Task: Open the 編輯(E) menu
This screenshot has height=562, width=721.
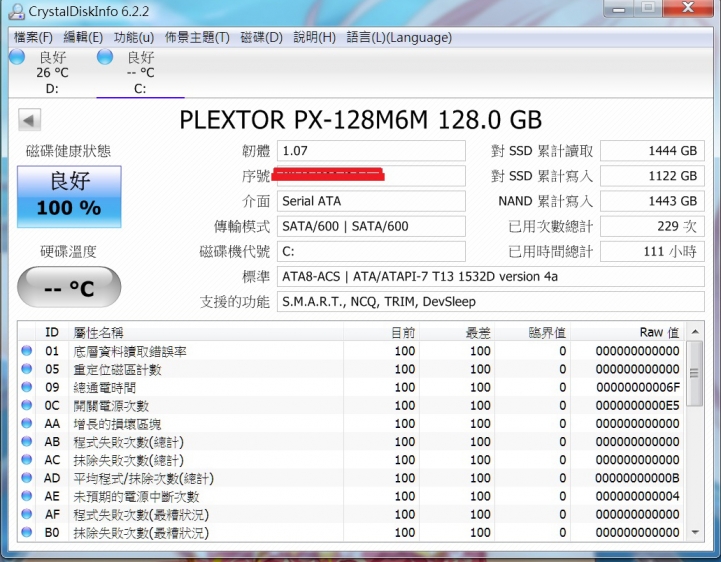Action: tap(83, 37)
